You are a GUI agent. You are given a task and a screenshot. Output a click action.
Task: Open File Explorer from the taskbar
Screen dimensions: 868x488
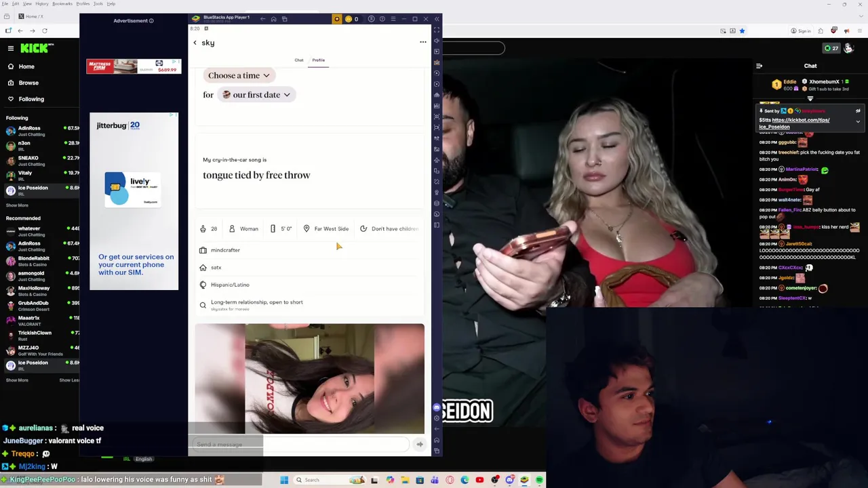click(405, 480)
